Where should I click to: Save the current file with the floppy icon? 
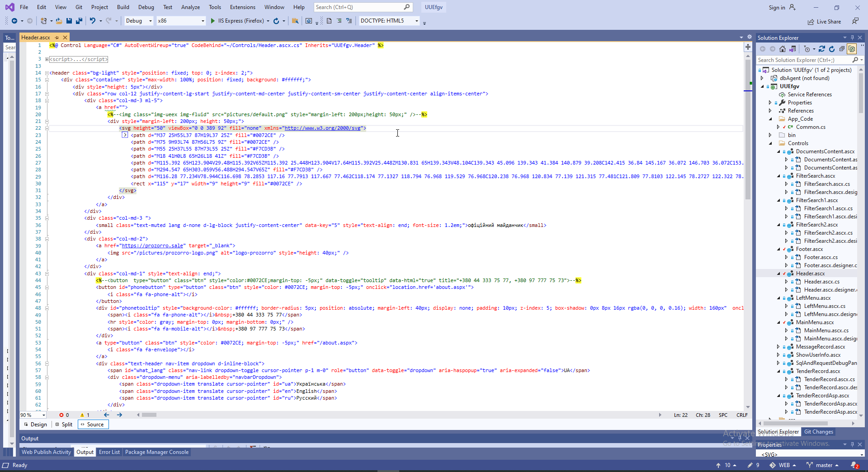69,21
